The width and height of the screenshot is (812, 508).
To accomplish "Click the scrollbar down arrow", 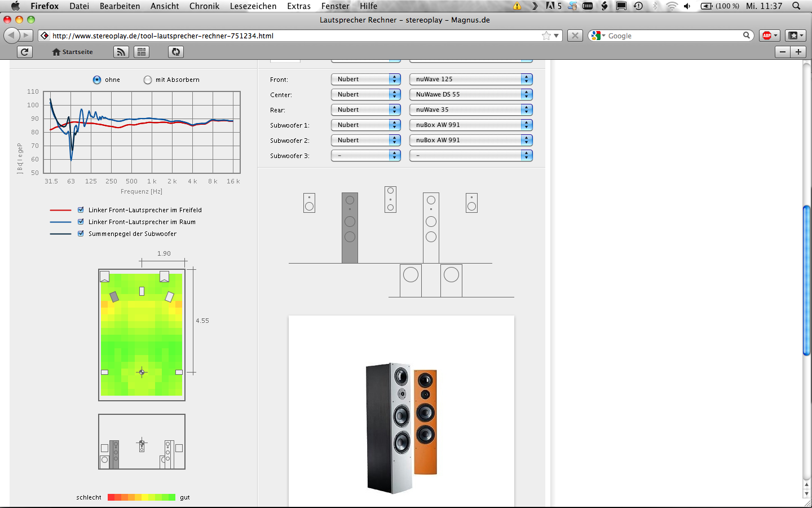I will 806,494.
